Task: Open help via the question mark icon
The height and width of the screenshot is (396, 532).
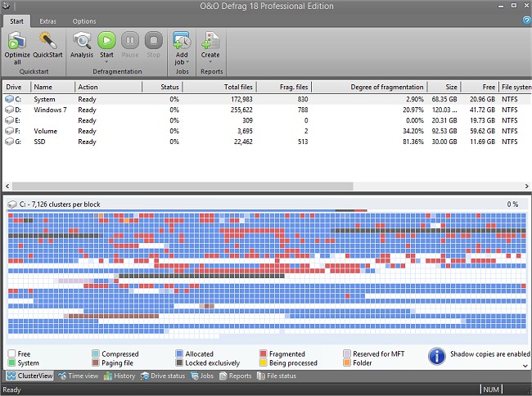Action: point(526,20)
